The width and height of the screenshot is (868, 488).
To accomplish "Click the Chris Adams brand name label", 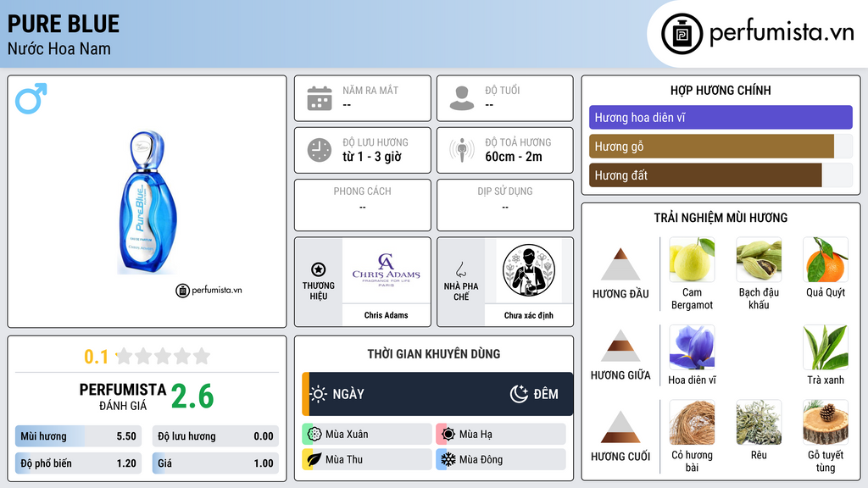I will [386, 315].
